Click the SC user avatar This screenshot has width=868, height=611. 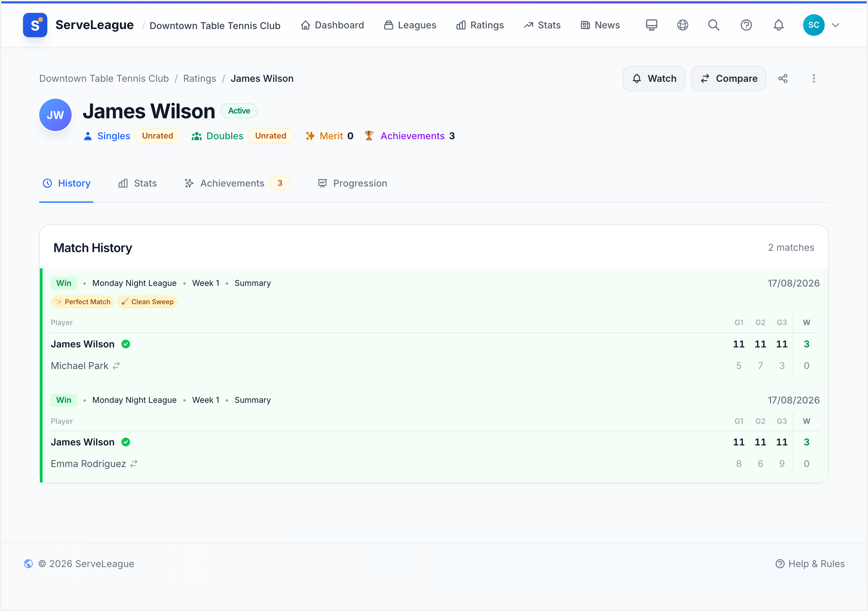click(x=814, y=25)
